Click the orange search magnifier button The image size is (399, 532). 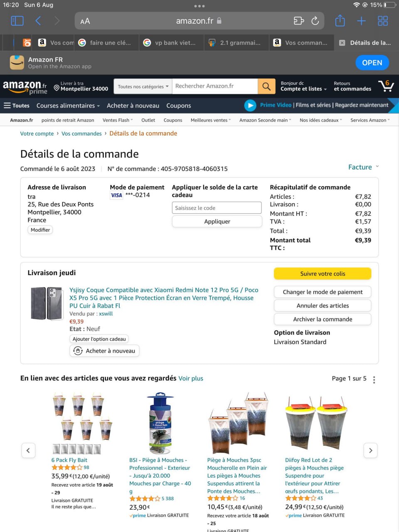tap(266, 86)
